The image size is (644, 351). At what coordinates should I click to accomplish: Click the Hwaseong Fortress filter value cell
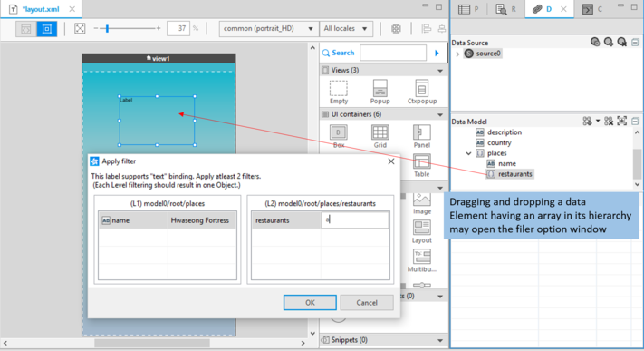tap(202, 220)
